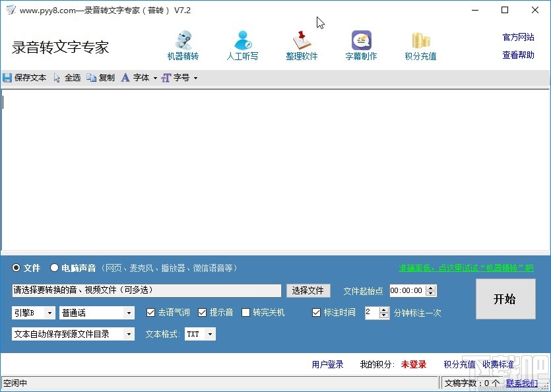This screenshot has width=551, height=392.
Task: Click 选择文件 to choose files
Action: click(308, 290)
